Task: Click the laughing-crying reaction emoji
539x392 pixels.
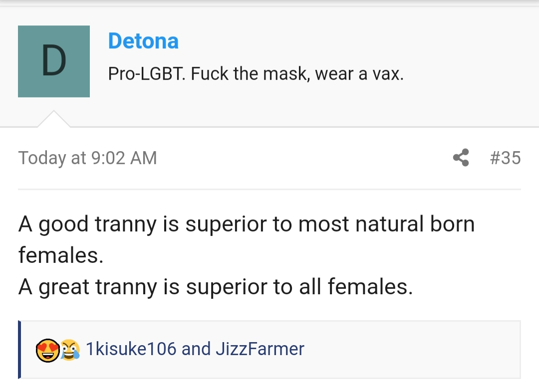Action: tap(70, 350)
